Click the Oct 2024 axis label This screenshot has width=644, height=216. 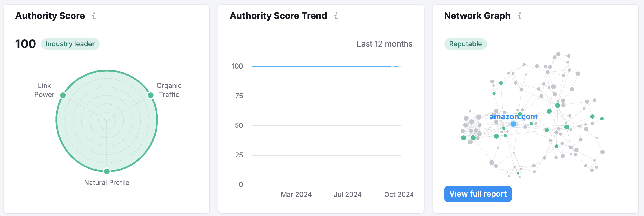pyautogui.click(x=398, y=194)
